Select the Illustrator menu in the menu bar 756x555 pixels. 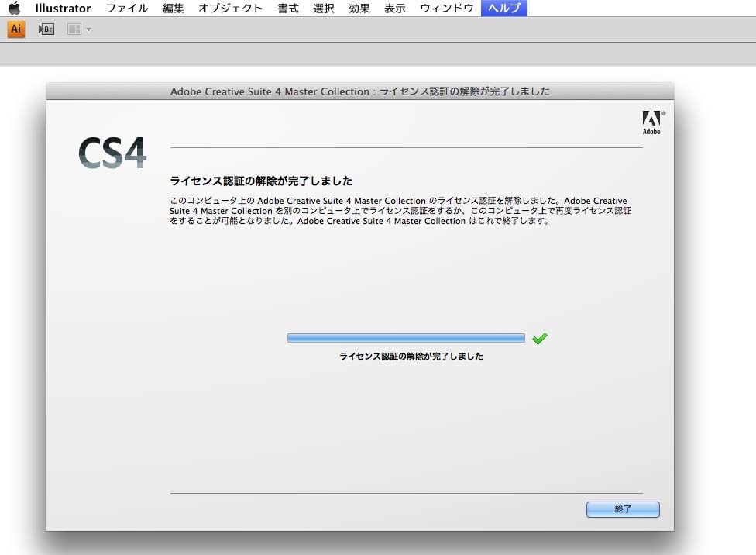click(62, 9)
